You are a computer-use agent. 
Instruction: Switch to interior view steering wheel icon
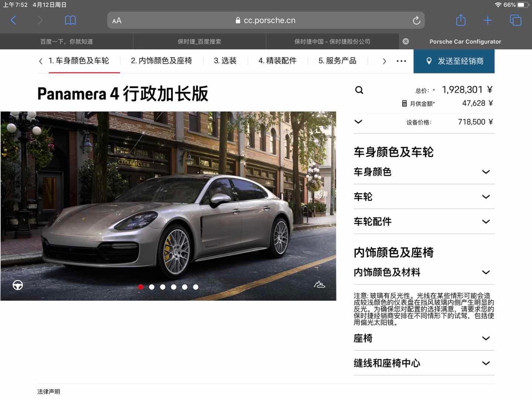pos(18,285)
